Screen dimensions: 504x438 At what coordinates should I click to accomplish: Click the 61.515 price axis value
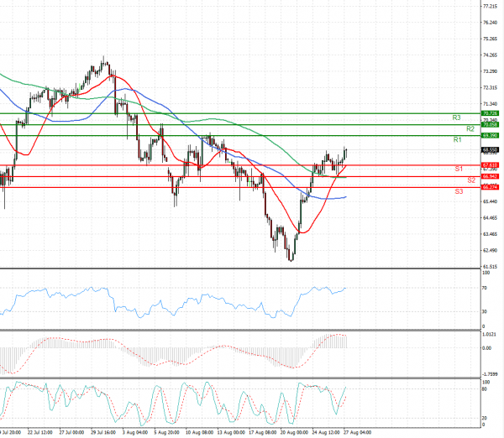491,267
